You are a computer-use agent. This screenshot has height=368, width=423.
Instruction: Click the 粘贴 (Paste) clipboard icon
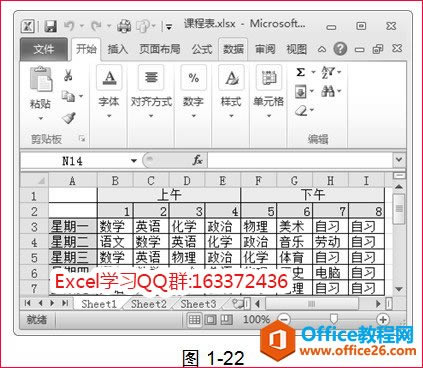[41, 79]
